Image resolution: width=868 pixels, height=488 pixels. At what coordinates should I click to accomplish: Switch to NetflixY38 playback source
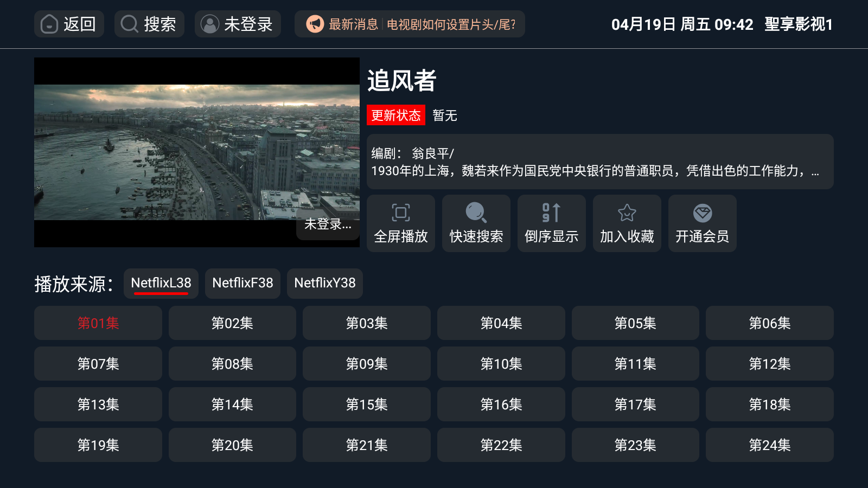tap(324, 283)
